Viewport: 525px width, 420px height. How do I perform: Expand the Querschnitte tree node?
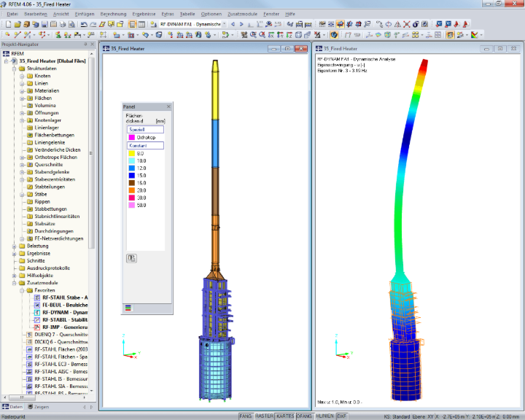tap(22, 165)
